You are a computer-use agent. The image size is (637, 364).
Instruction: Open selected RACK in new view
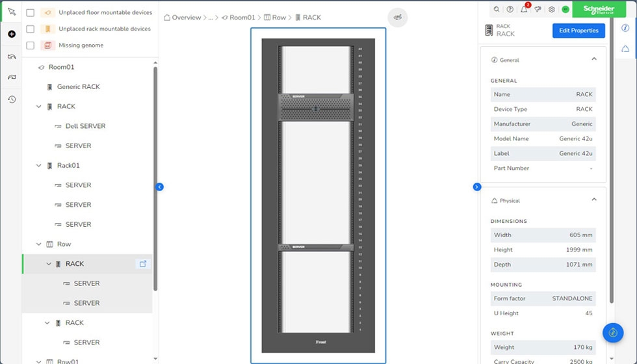tap(143, 264)
